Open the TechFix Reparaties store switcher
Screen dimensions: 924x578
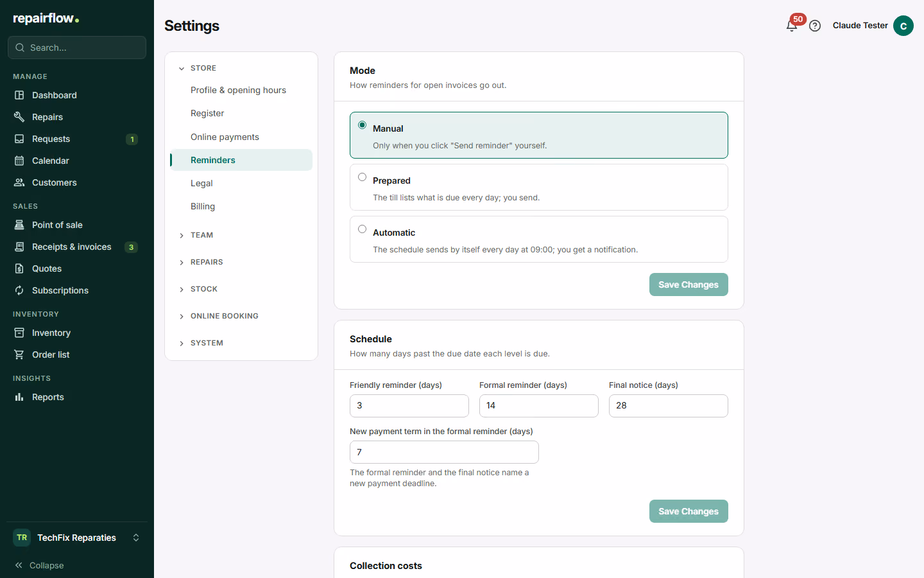(77, 538)
